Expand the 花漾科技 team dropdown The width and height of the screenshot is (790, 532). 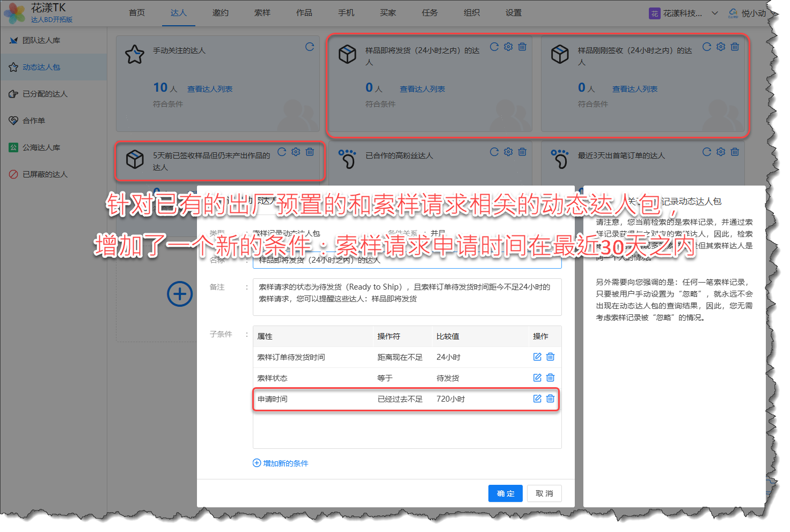click(714, 13)
